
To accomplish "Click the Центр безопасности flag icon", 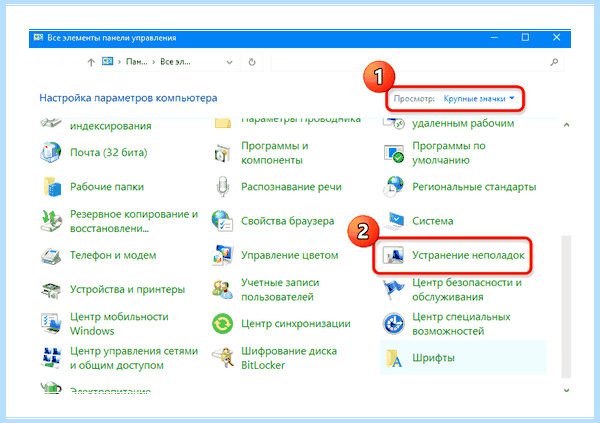I will (x=393, y=290).
